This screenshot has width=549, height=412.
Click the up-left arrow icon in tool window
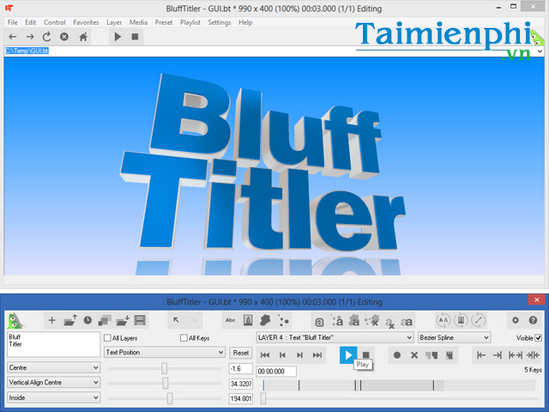[x=176, y=320]
